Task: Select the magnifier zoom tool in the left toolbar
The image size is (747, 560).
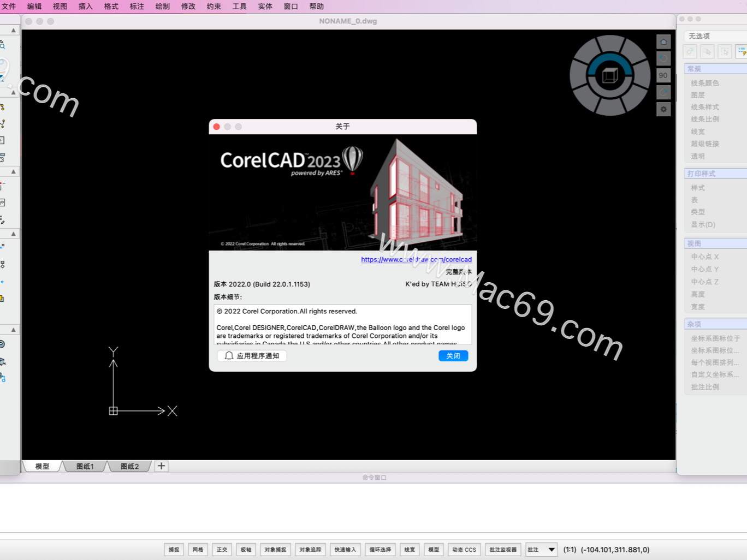Action: [x=3, y=46]
